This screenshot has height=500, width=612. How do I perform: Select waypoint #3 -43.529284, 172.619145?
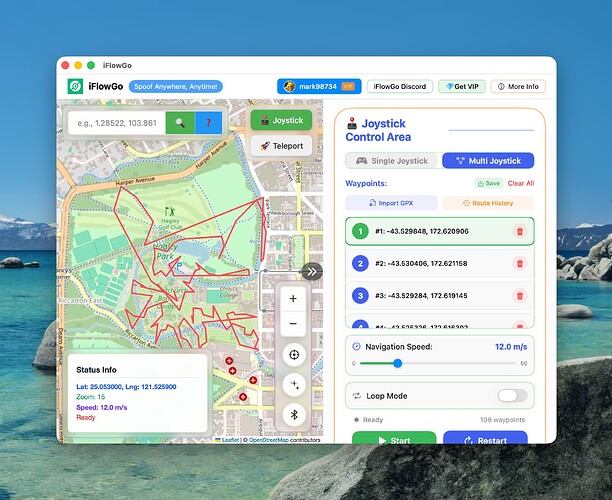(439, 295)
